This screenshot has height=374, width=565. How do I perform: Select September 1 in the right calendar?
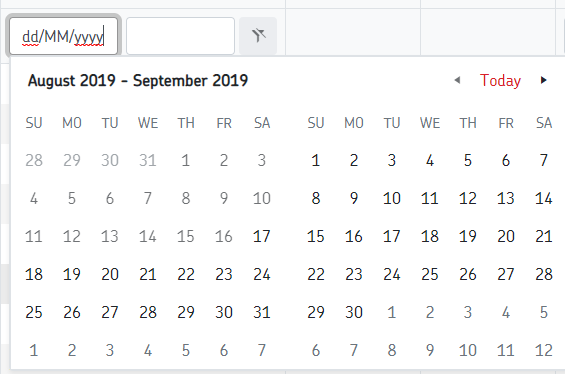pyautogui.click(x=316, y=160)
